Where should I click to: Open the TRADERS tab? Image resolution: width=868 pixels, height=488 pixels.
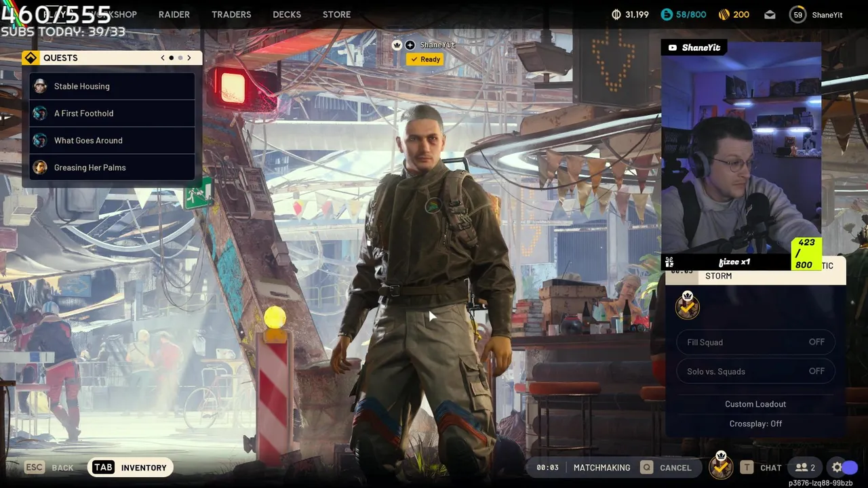click(231, 14)
